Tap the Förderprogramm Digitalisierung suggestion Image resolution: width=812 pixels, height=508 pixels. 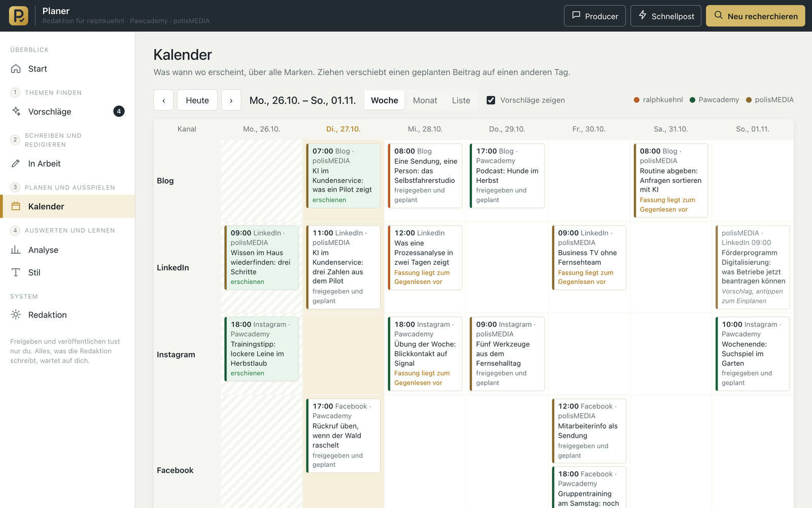tap(753, 267)
